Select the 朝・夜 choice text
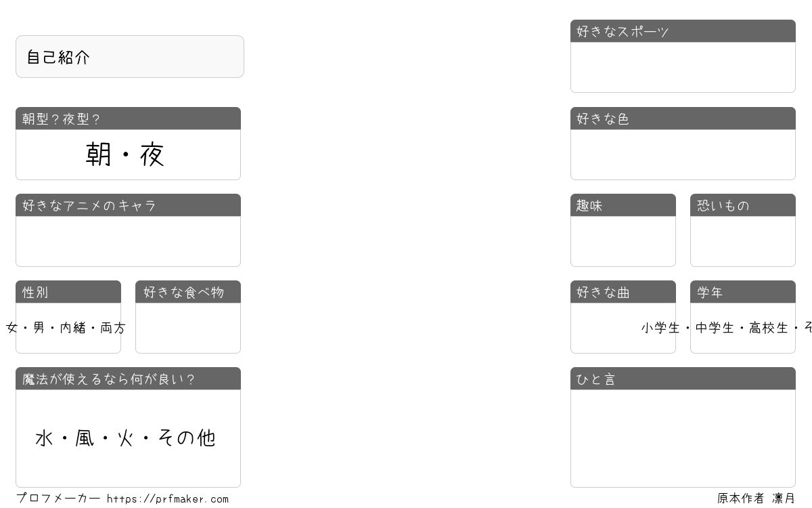Viewport: 812px width, 508px height. click(125, 154)
